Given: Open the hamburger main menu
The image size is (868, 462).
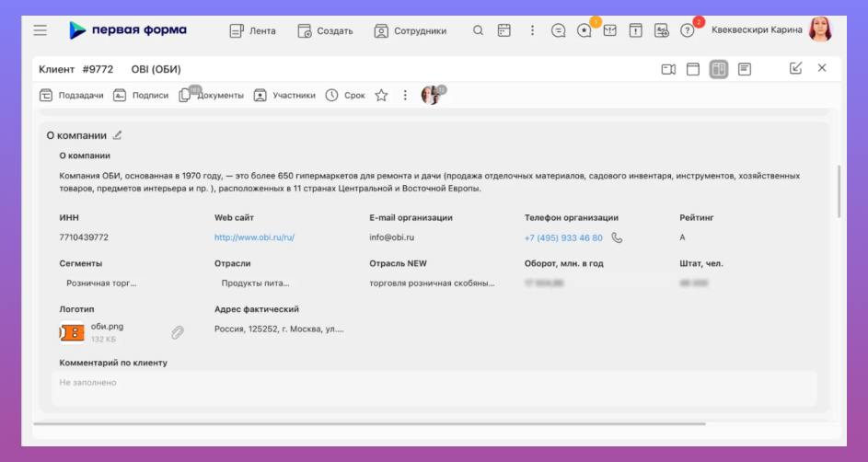Looking at the screenshot, I should [41, 30].
